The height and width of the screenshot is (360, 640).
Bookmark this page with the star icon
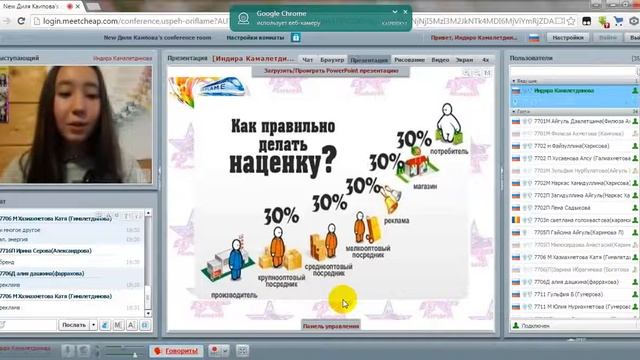[x=571, y=21]
